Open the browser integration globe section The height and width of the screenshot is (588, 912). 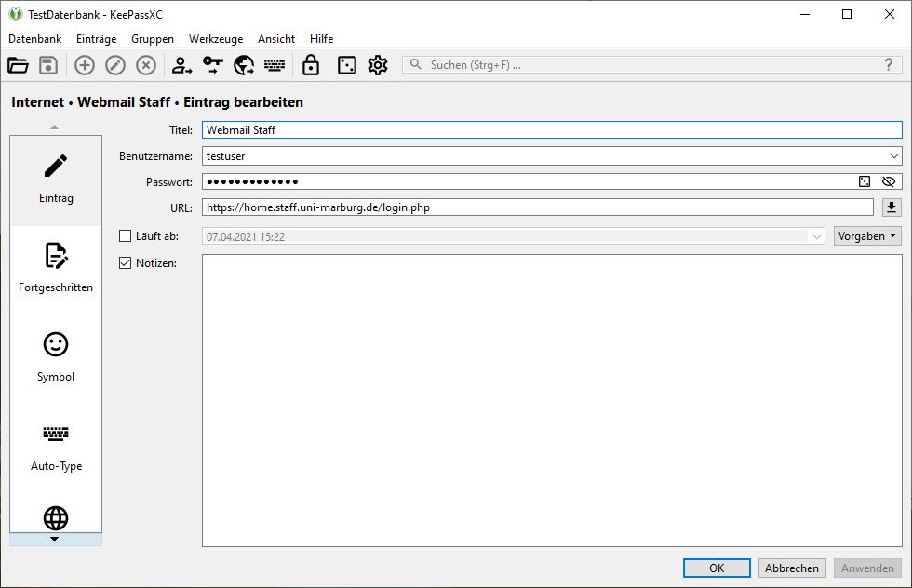(56, 517)
